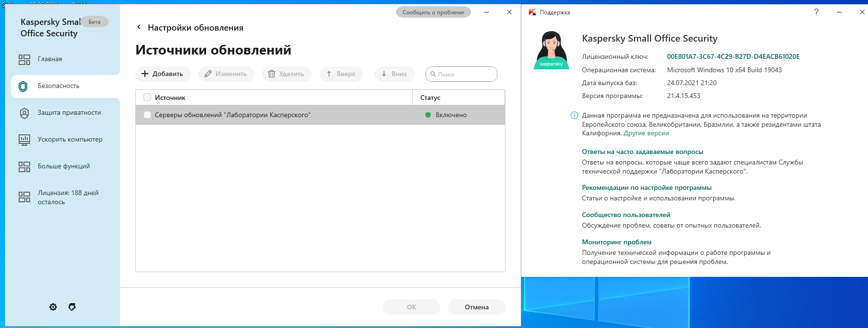This screenshot has width=868, height=328.
Task: Click the license grid icon
Action: point(24,197)
